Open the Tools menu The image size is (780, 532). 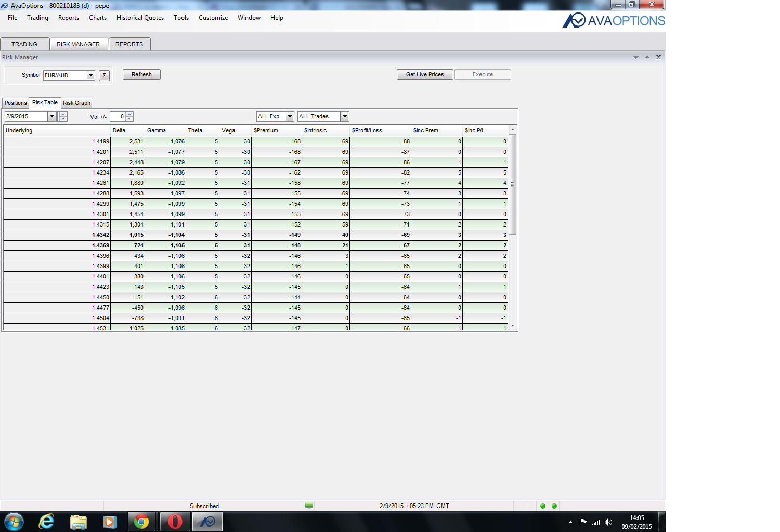[x=181, y=18]
